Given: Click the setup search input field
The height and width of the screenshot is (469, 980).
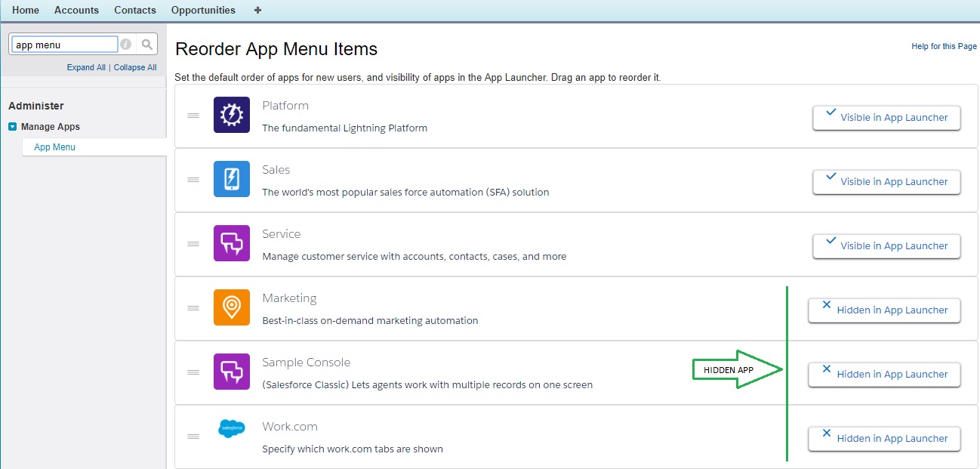Looking at the screenshot, I should 63,44.
